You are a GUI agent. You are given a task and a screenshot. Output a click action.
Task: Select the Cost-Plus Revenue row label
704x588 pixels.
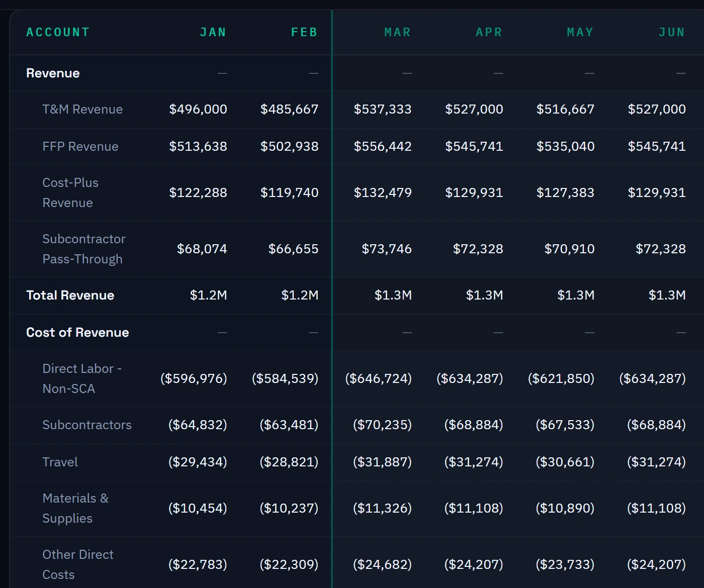pyautogui.click(x=70, y=193)
